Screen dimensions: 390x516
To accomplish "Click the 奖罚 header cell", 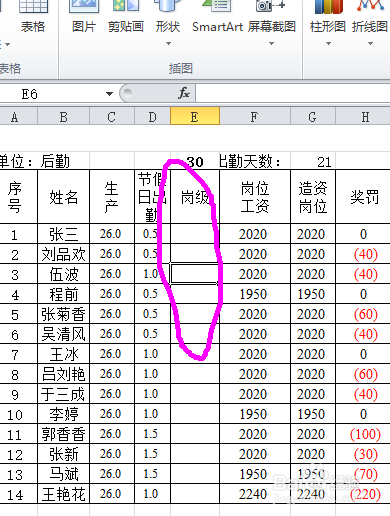I will (x=363, y=197).
